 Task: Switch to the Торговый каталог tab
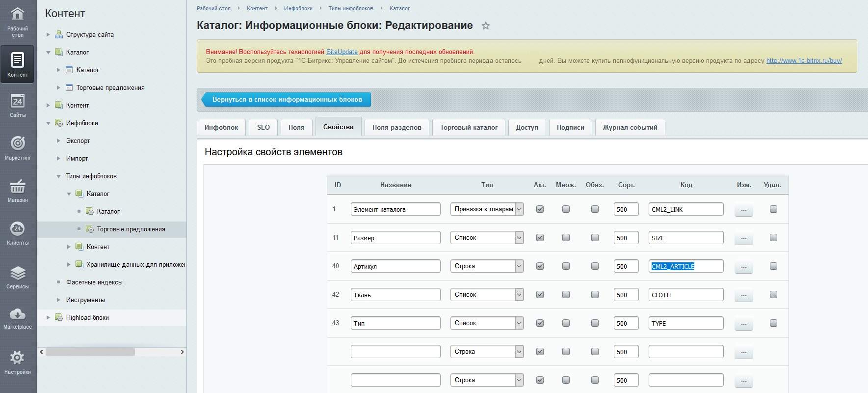tap(469, 127)
